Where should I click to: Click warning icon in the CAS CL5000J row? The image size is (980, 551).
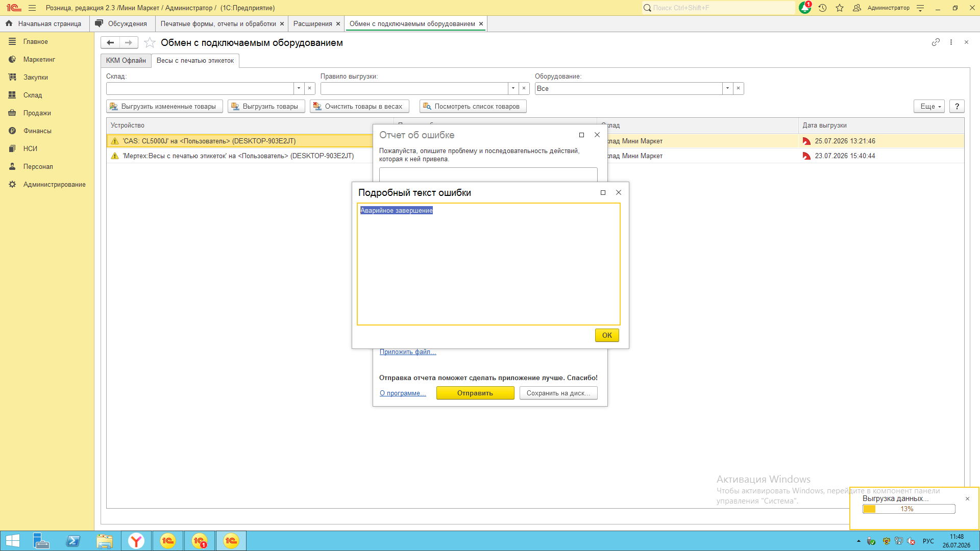(x=115, y=141)
